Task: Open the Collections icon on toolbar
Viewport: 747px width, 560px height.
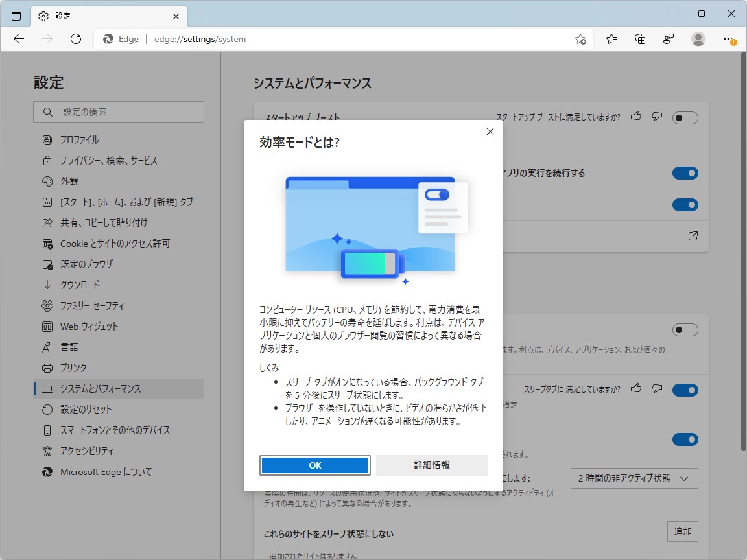Action: tap(639, 39)
